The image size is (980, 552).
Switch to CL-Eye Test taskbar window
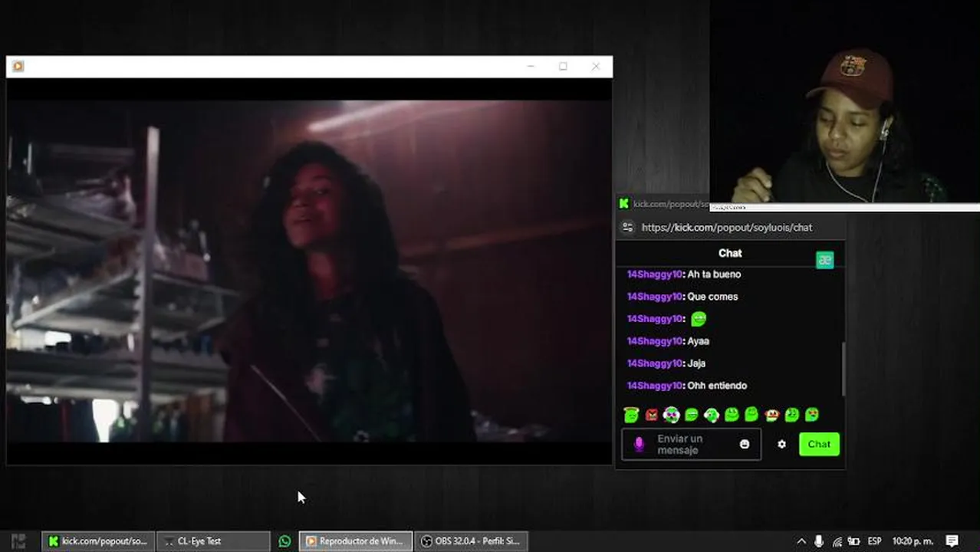(x=213, y=541)
